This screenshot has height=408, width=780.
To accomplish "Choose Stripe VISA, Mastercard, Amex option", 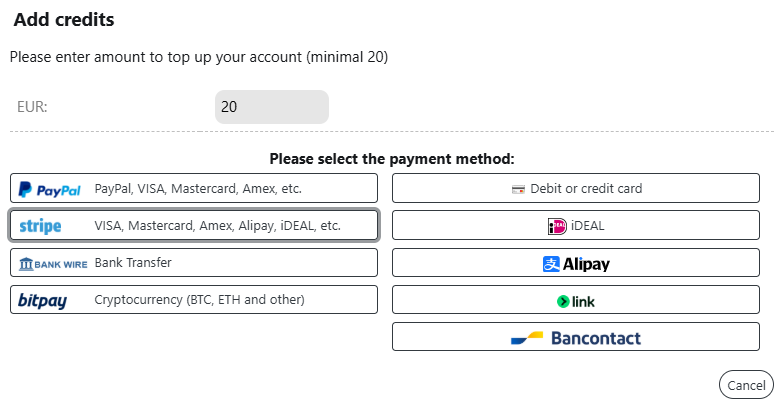I will point(194,225).
